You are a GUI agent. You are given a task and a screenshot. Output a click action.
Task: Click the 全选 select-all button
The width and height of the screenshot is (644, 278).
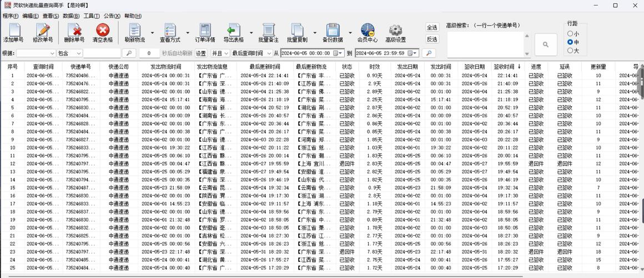[x=432, y=27]
